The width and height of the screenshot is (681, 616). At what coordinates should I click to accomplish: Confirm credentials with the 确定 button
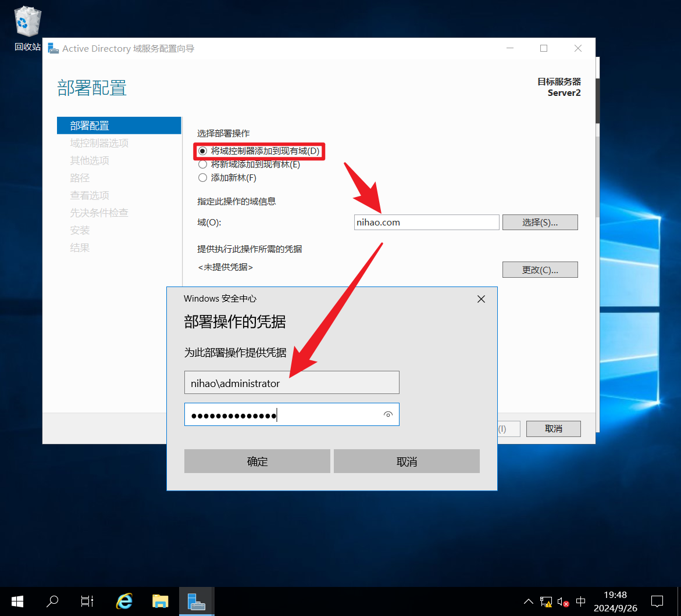tap(257, 461)
